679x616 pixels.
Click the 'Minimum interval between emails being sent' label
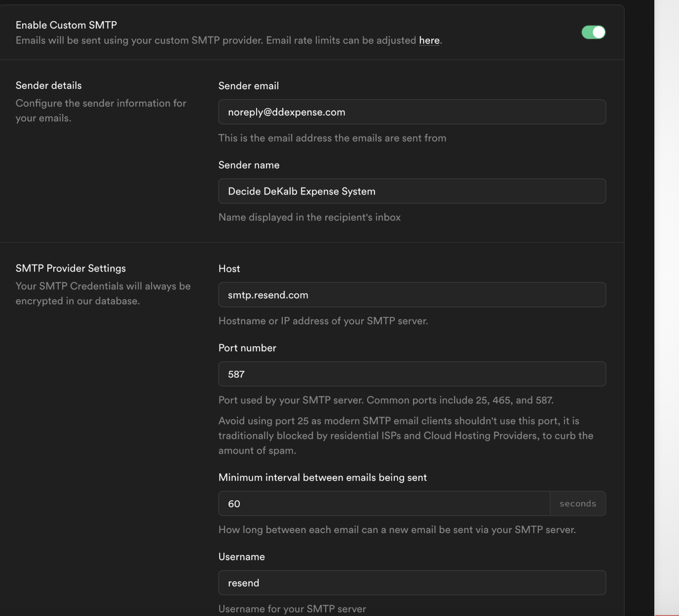coord(322,477)
